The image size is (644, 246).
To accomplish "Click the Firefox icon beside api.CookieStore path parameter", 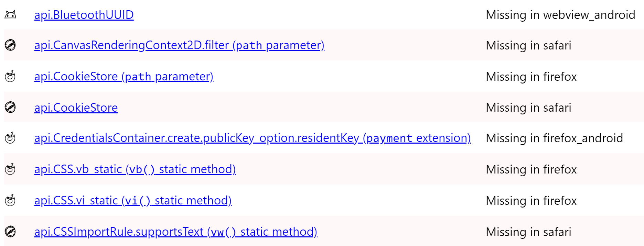I will point(10,76).
